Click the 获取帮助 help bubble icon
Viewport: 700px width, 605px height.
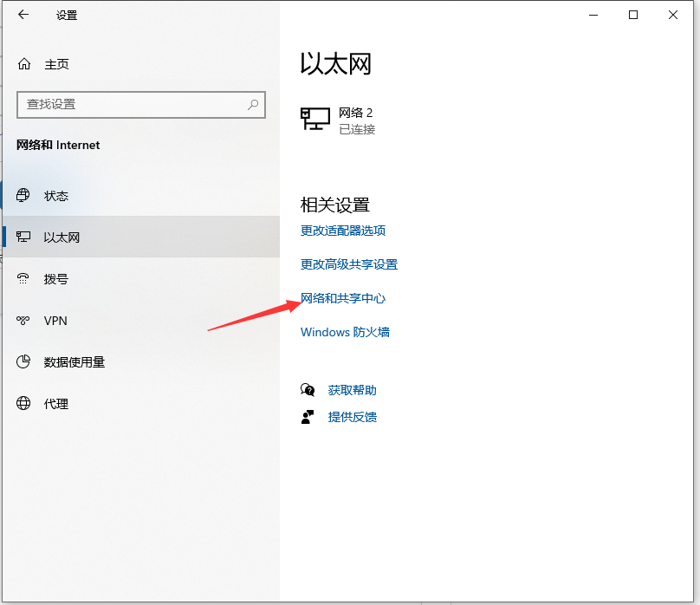coord(308,390)
